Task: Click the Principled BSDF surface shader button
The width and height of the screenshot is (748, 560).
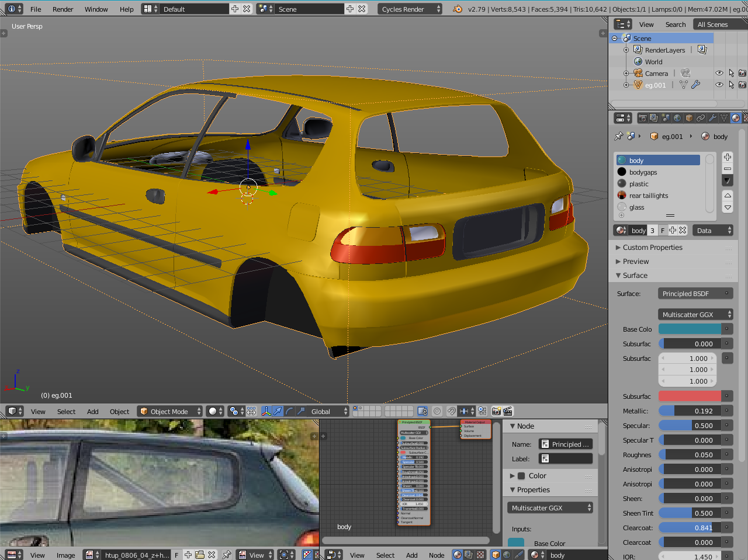Action: pyautogui.click(x=695, y=293)
